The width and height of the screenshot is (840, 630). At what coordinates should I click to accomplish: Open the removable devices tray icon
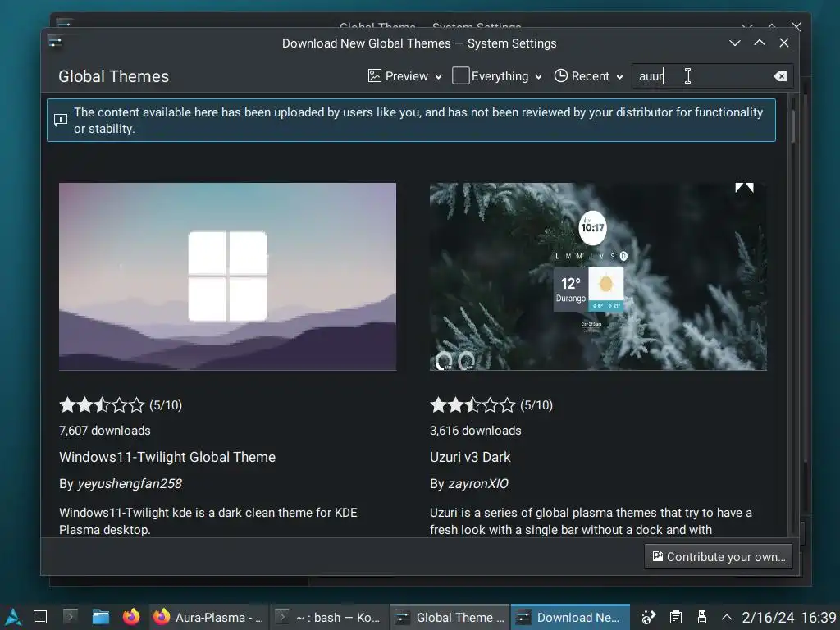tap(702, 617)
